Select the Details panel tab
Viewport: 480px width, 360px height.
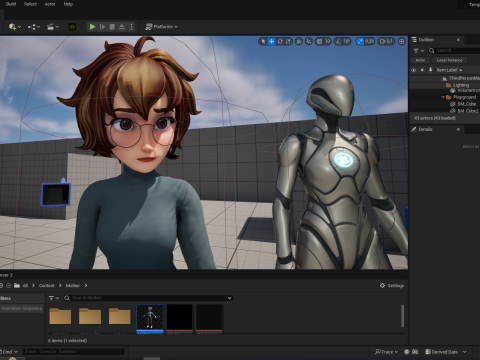click(x=425, y=129)
